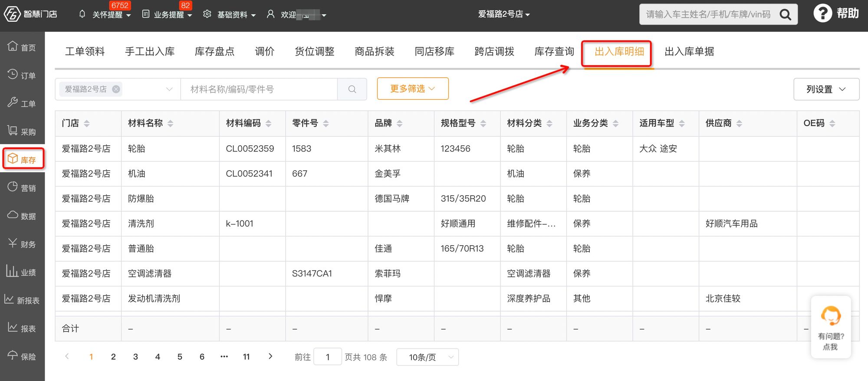Switch to the 库存盘点 tab
868x381 pixels.
214,52
